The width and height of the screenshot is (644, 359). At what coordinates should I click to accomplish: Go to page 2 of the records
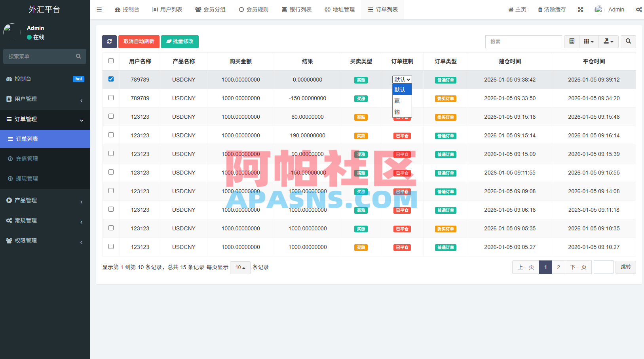click(559, 267)
